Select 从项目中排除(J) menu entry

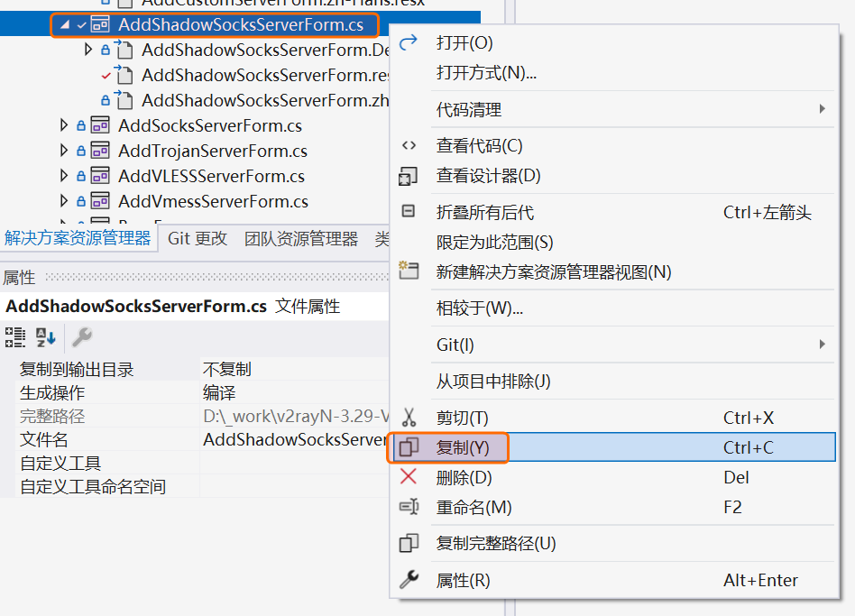click(492, 382)
